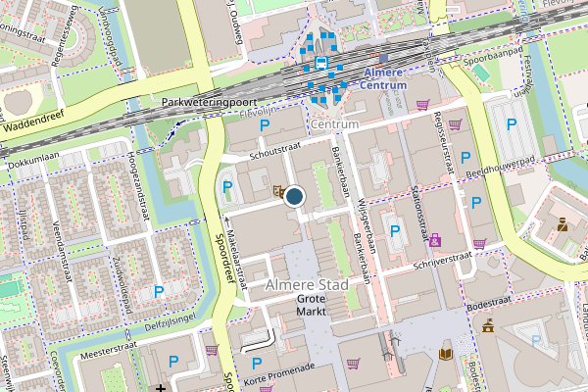This screenshot has height=392, width=588.
Task: Select the Almere Stad label
Action: pyautogui.click(x=307, y=285)
